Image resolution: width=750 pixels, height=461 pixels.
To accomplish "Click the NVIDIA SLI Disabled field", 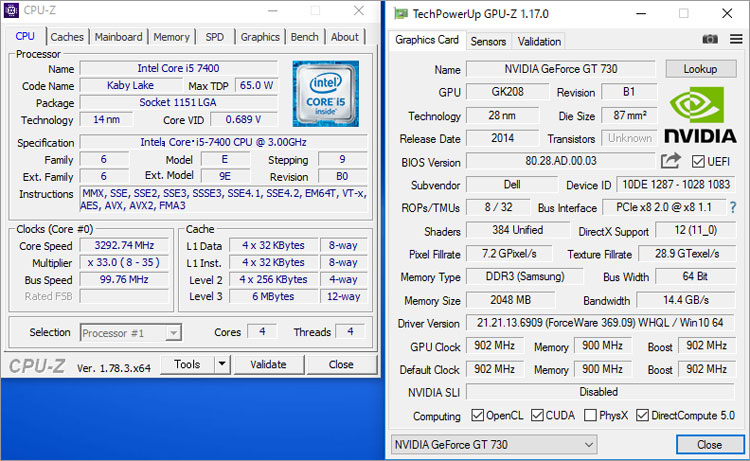I will pyautogui.click(x=600, y=392).
